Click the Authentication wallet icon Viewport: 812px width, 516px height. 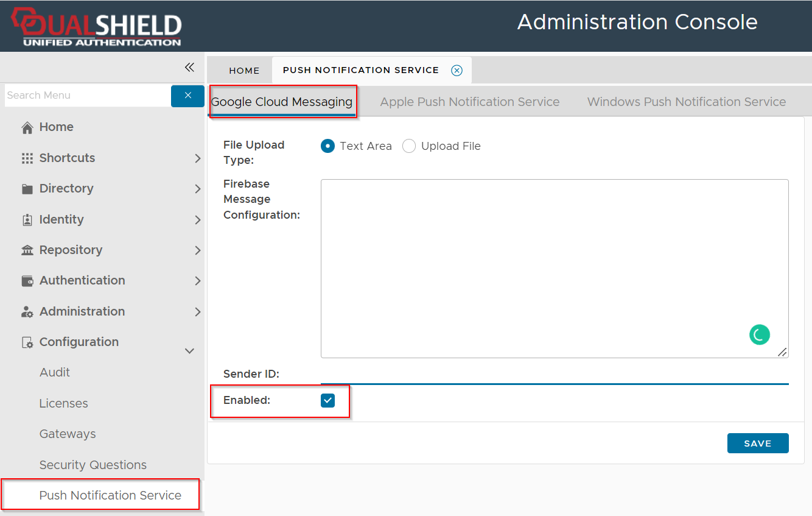click(27, 281)
